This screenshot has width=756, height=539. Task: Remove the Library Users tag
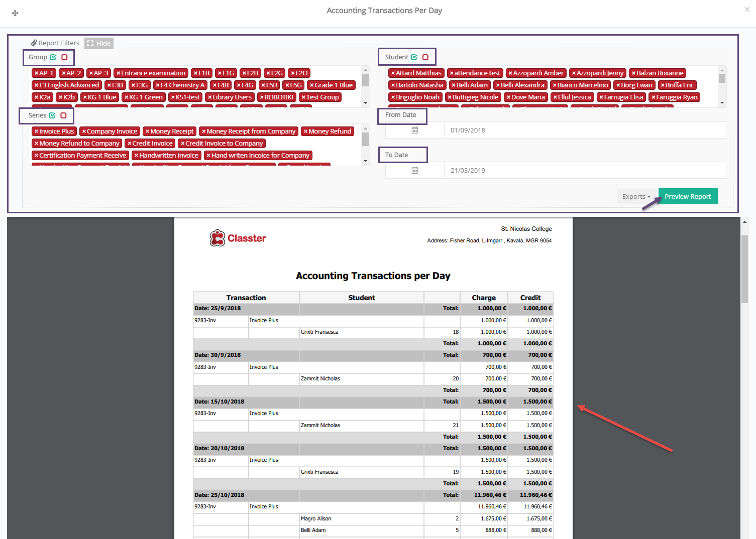pyautogui.click(x=209, y=97)
